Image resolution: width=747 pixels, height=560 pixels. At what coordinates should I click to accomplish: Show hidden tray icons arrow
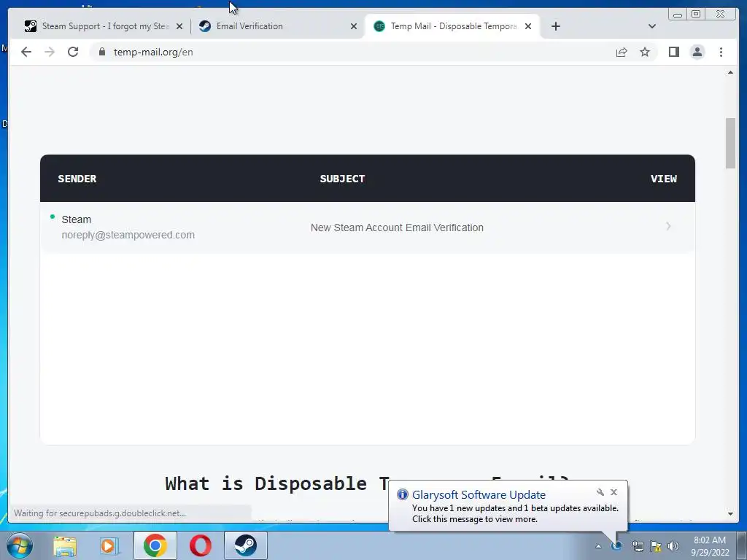[x=598, y=546]
